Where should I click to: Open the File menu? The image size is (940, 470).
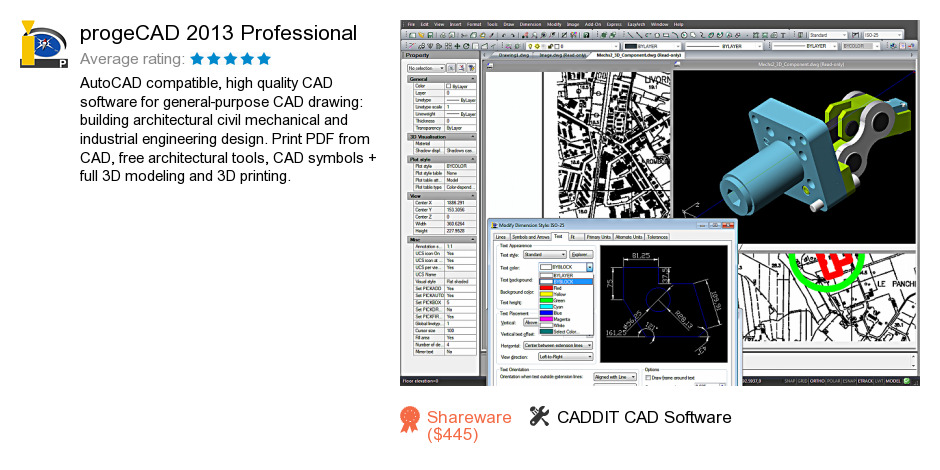click(x=411, y=25)
